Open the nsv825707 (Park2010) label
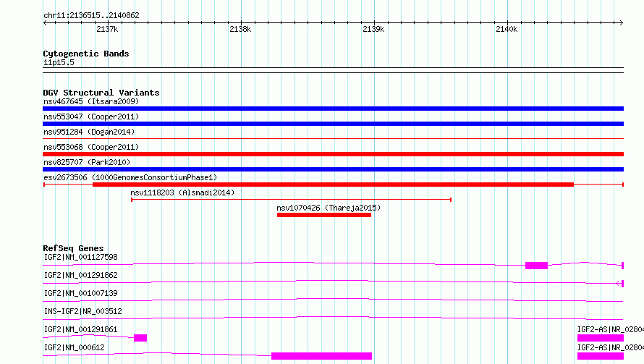644x364 pixels. (87, 162)
